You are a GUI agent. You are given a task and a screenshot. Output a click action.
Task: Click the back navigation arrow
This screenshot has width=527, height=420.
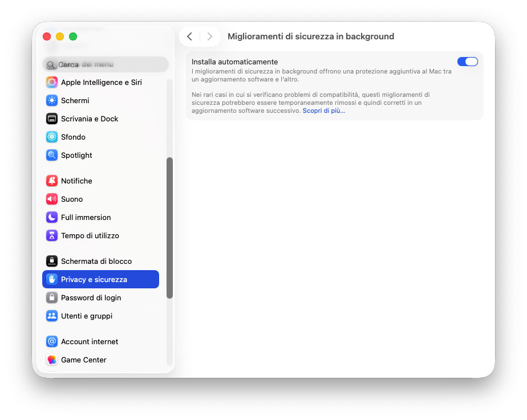point(189,36)
